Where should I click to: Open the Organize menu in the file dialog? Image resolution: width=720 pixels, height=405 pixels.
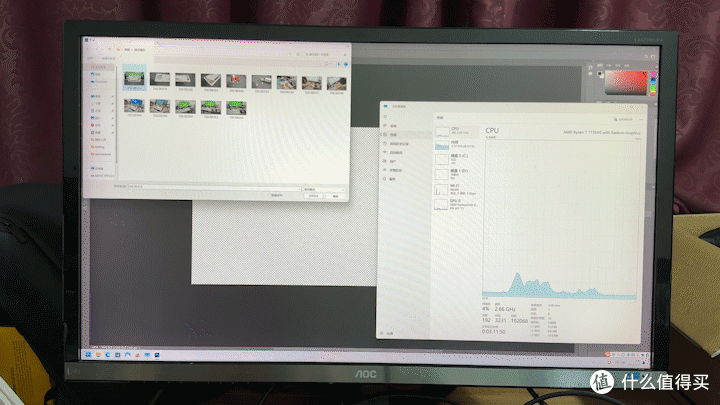[91, 58]
